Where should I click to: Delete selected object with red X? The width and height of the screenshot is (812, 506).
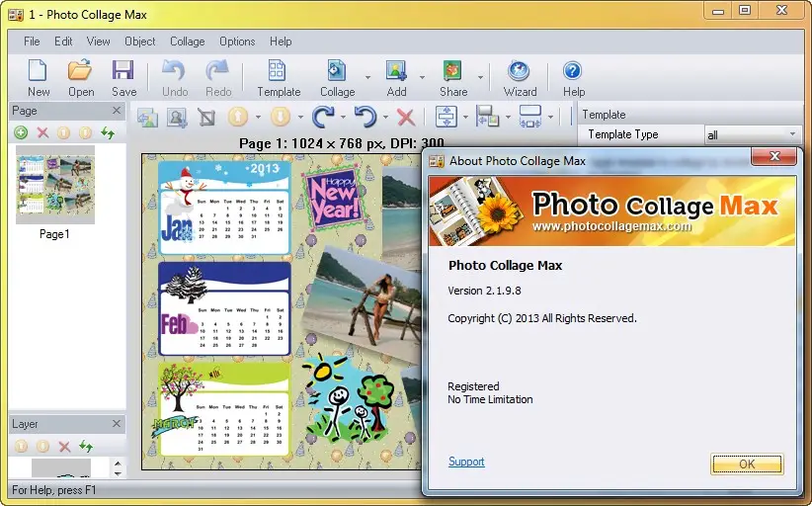(406, 118)
